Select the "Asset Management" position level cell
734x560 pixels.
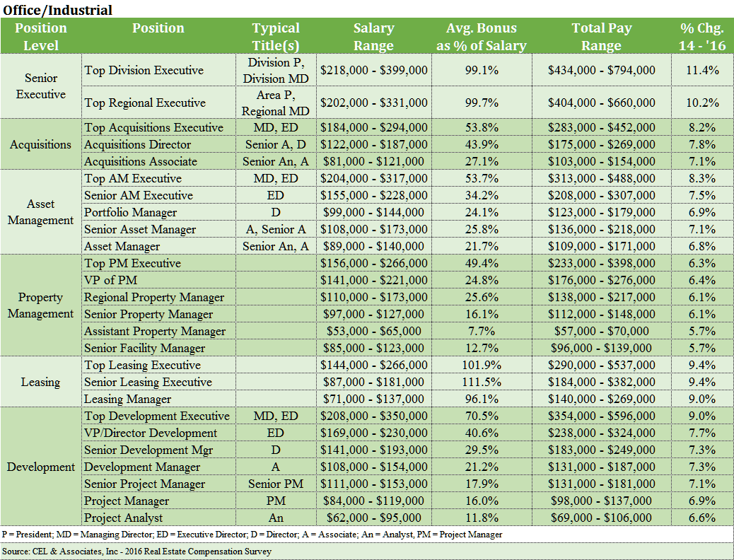pos(41,212)
